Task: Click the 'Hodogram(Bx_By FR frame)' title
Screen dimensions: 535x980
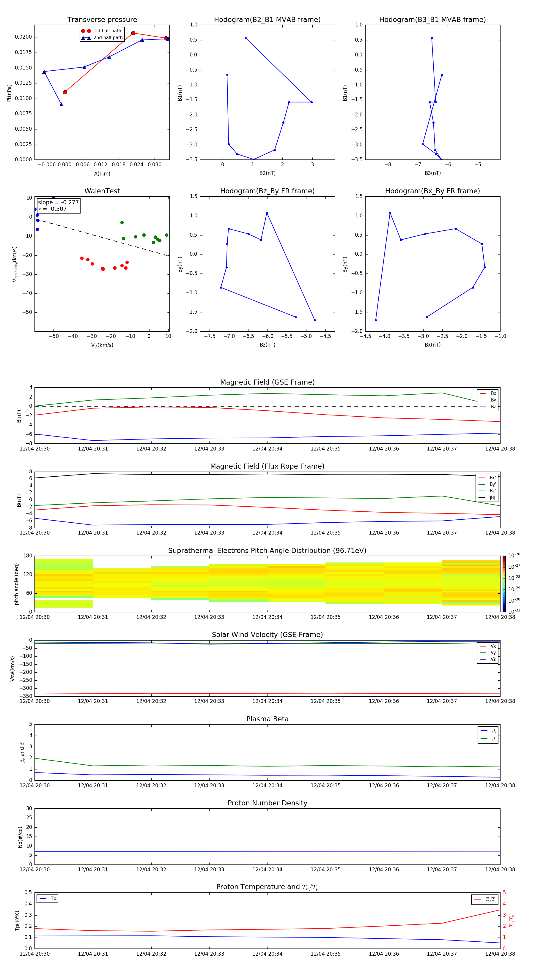Action: click(432, 191)
